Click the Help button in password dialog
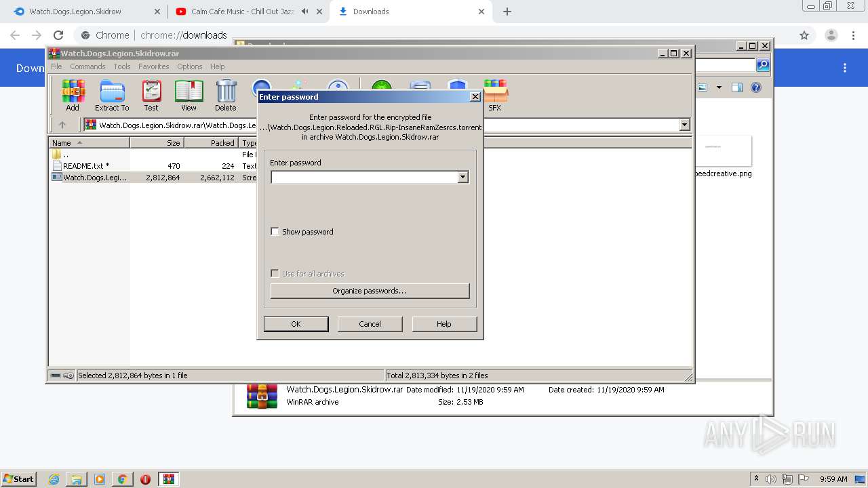The height and width of the screenshot is (488, 868). pos(444,324)
